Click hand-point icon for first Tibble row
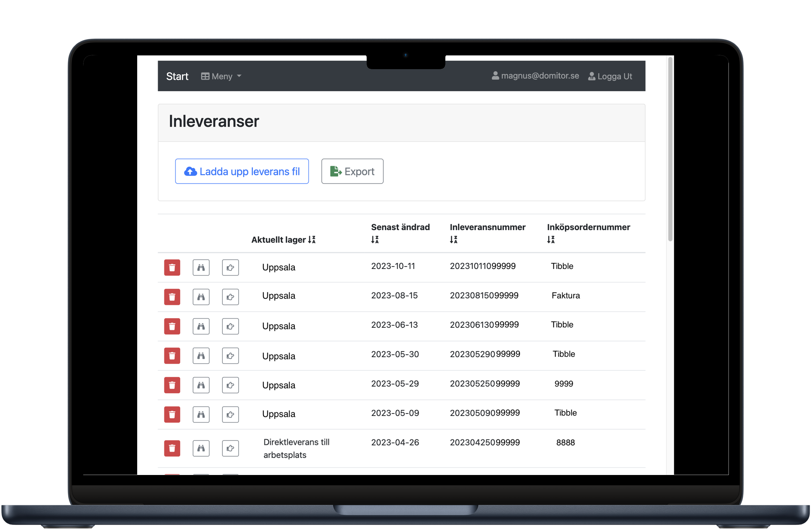This screenshot has width=812, height=530. click(x=230, y=267)
